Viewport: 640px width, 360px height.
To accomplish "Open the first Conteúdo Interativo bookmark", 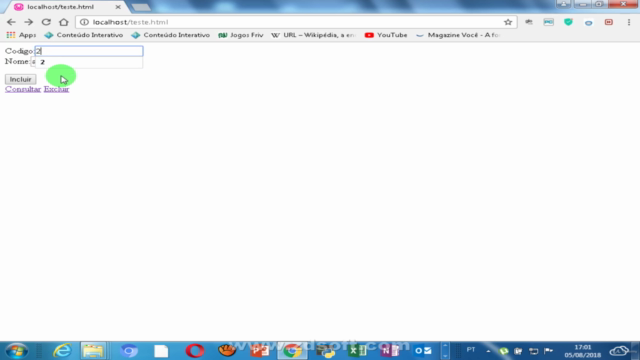I will tap(84, 35).
